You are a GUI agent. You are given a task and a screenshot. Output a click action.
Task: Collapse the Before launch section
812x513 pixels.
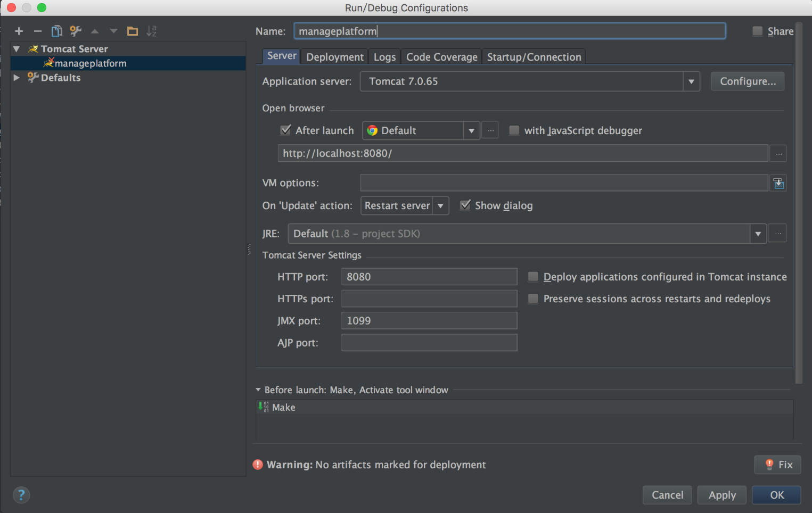258,390
